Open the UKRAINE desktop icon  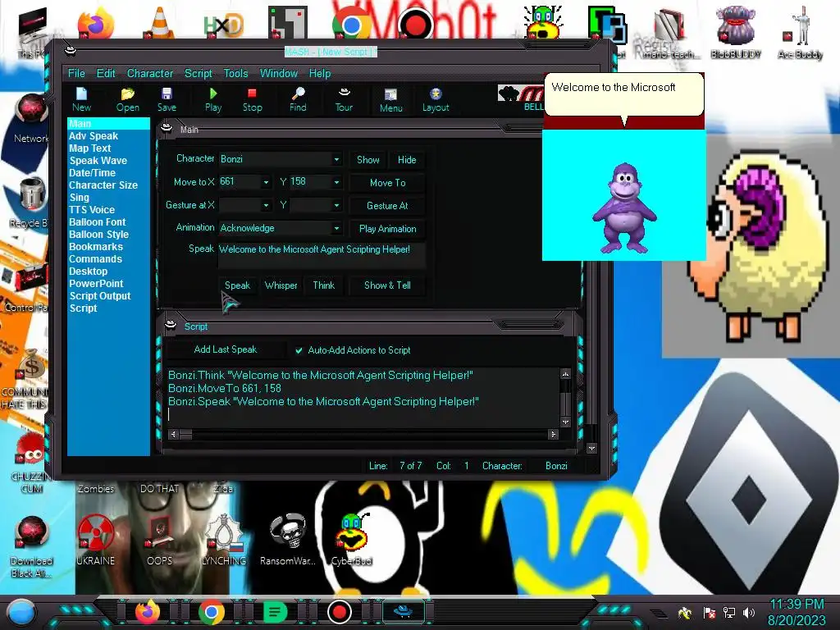[x=95, y=539]
